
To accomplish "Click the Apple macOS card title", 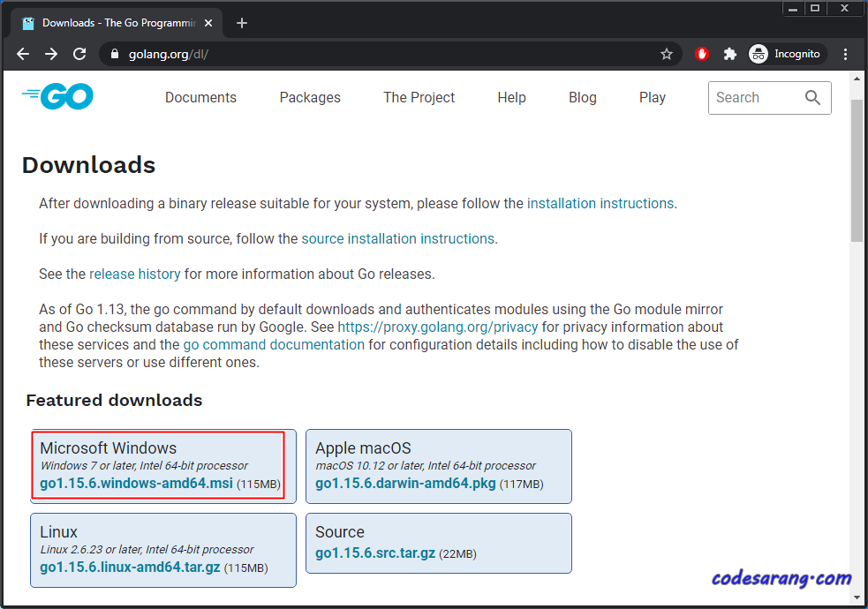I will coord(363,447).
